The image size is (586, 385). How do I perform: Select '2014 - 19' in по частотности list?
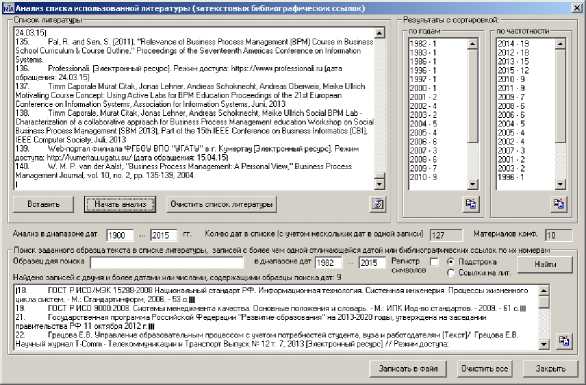tap(513, 44)
